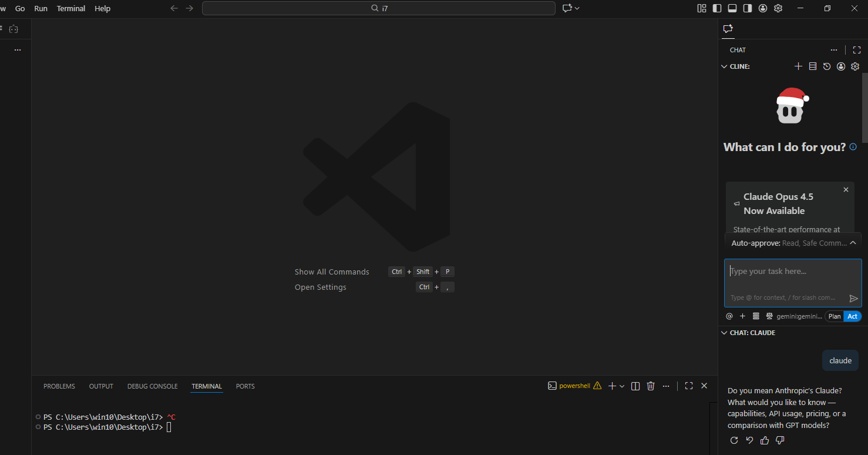Send the task with the paper-plane icon
The width and height of the screenshot is (868, 455).
click(x=854, y=299)
